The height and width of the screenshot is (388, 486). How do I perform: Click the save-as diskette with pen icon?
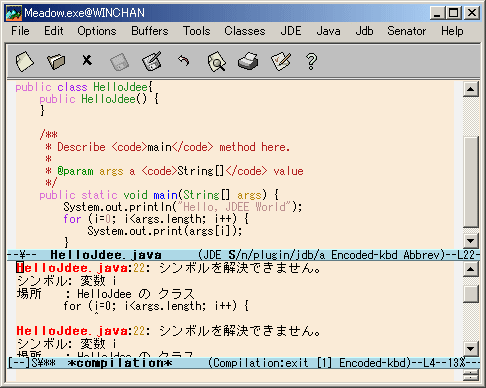point(152,61)
